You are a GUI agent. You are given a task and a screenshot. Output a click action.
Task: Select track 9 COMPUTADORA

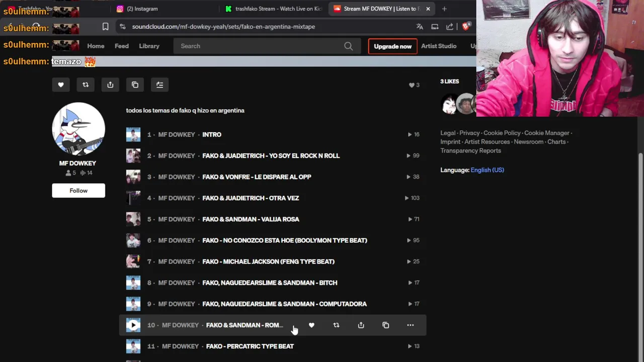click(x=284, y=304)
